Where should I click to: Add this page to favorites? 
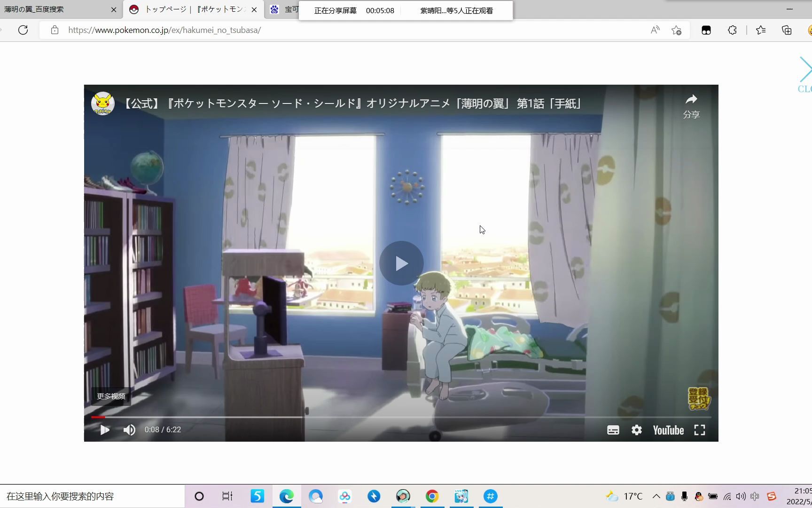tap(676, 30)
